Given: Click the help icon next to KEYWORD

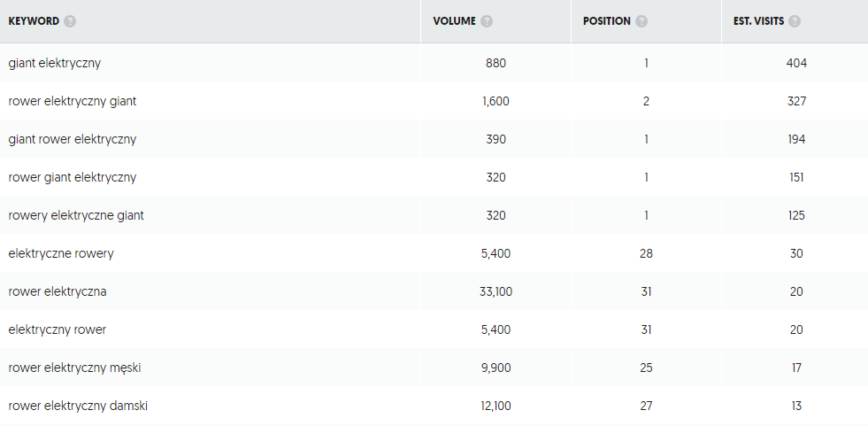Looking at the screenshot, I should pyautogui.click(x=70, y=21).
